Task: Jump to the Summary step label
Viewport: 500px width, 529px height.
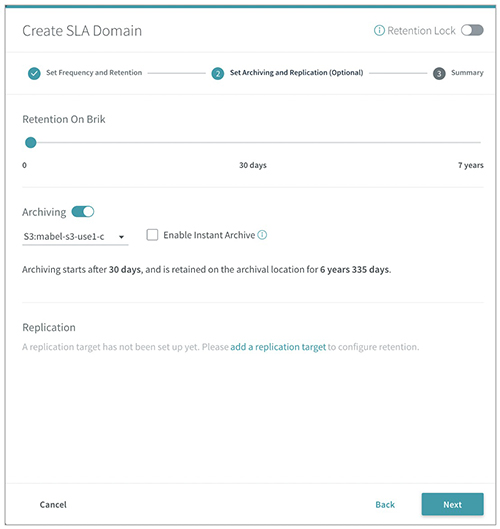Action: (x=467, y=73)
